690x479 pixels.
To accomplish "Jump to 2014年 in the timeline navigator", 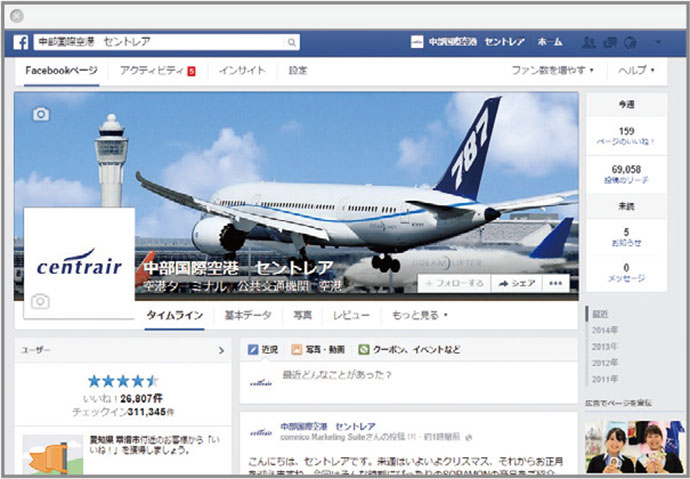I will coord(605,330).
